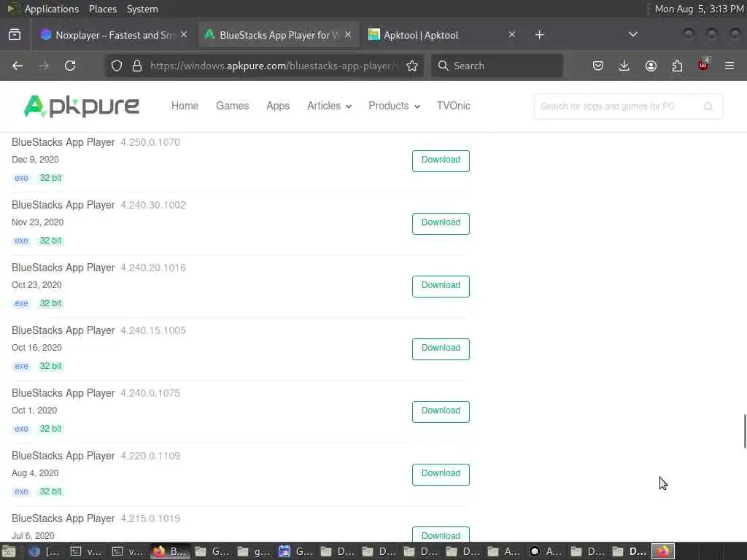Click the 32 bit tag under 4.240.30.1002
Viewport: 747px width, 560px height.
click(x=50, y=241)
